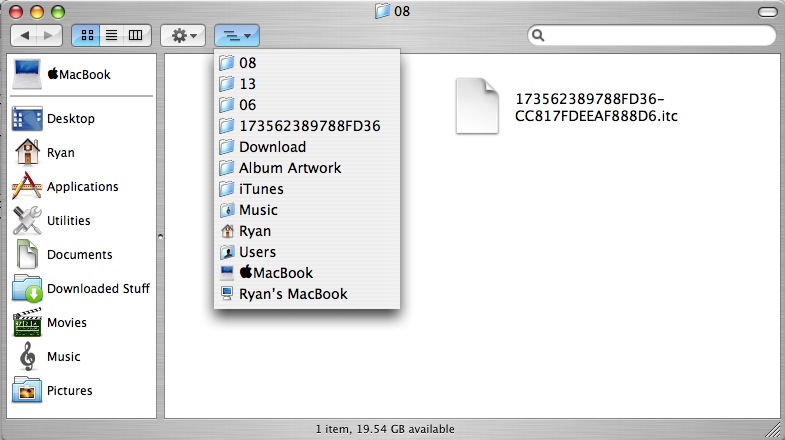Screen dimensions: 785x440
Task: Open Pictures in the sidebar
Action: click(81, 391)
